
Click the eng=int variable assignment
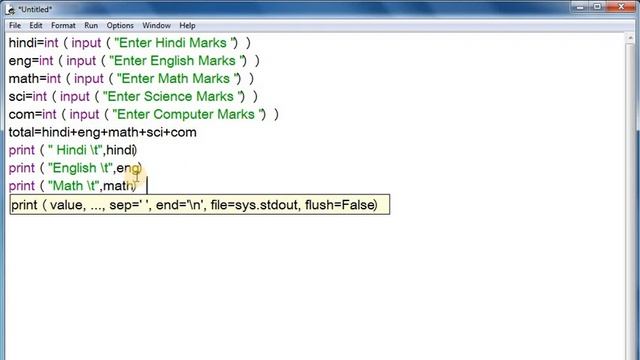click(x=31, y=61)
